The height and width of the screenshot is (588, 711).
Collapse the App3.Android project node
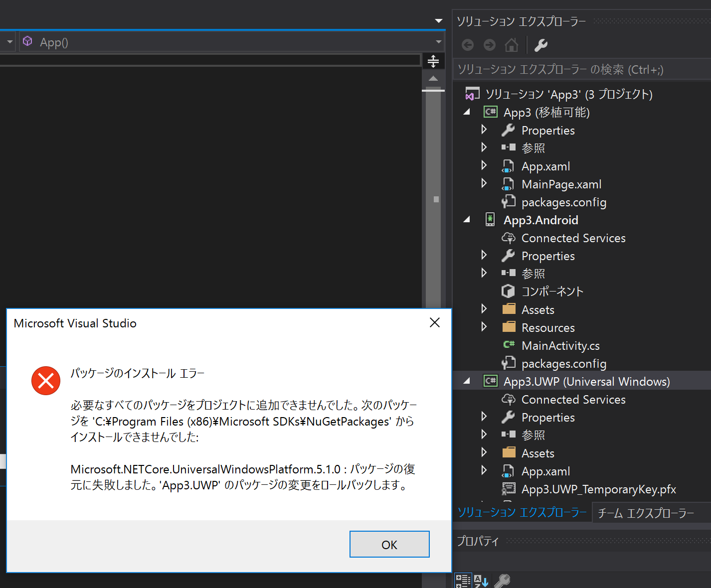(467, 220)
